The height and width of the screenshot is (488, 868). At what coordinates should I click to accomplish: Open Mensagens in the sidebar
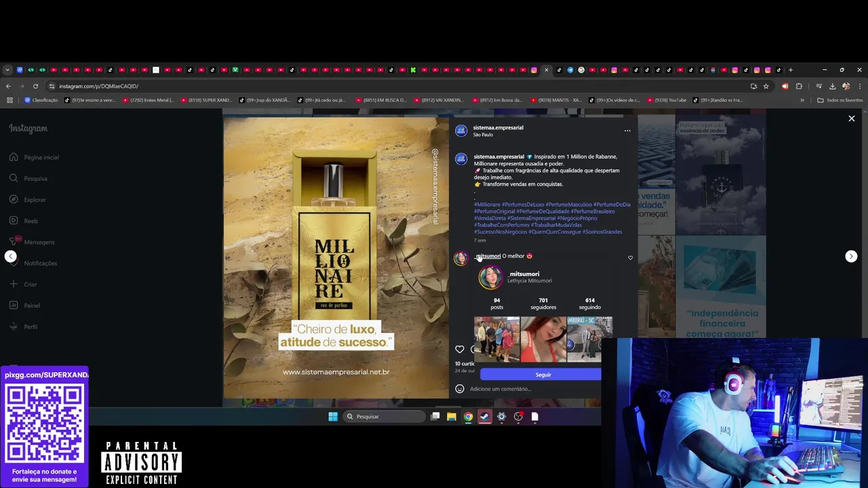pos(32,242)
